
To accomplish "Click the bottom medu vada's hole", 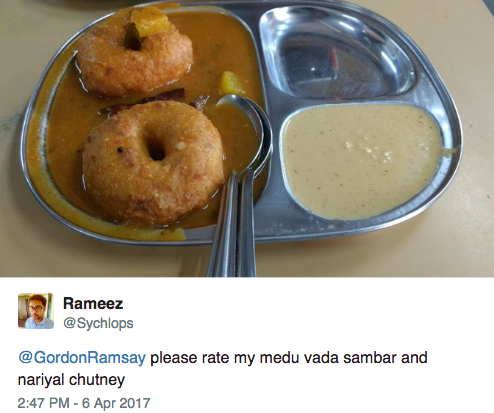I will point(156,149).
